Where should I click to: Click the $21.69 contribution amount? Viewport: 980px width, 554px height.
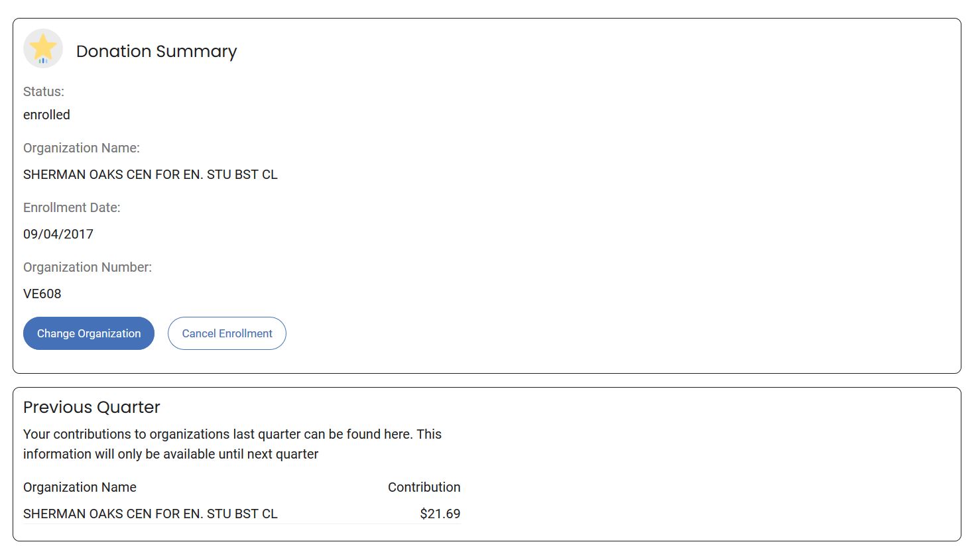click(440, 514)
